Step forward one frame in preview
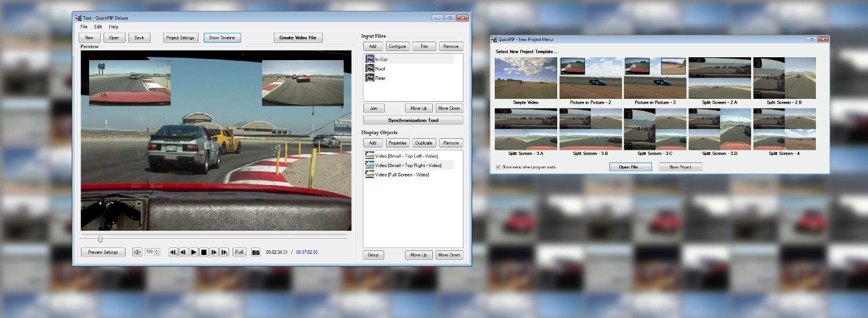The height and width of the screenshot is (318, 868). coord(214,252)
